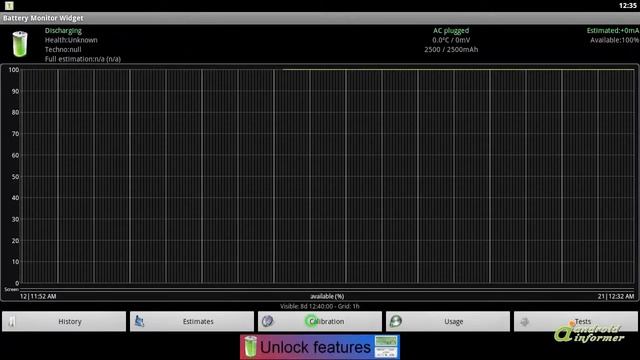The width and height of the screenshot is (640, 360).
Task: Click the 0.0°C / 0mV reading
Action: [x=451, y=40]
